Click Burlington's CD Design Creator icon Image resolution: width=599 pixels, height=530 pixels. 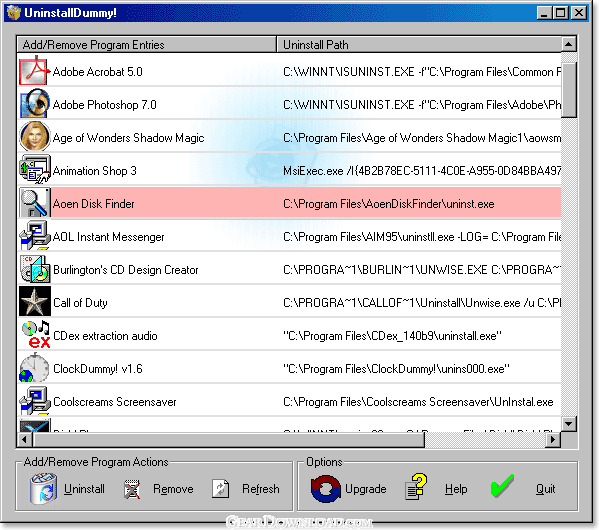(x=34, y=269)
